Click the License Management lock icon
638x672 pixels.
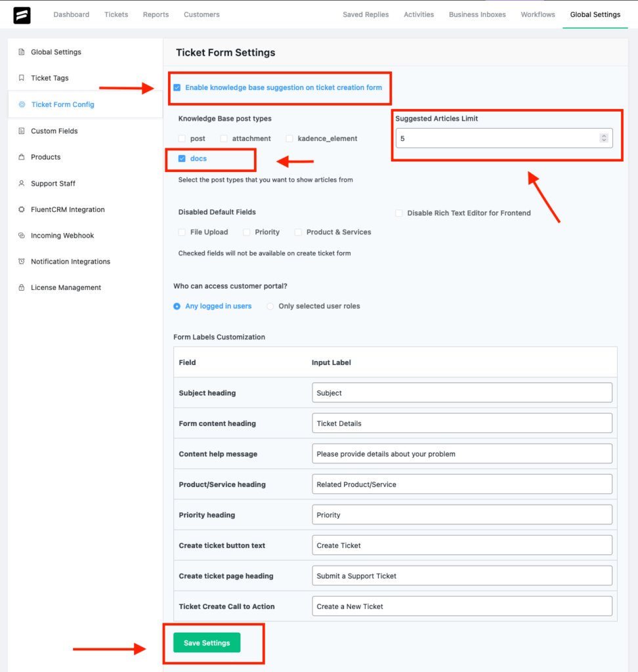tap(22, 287)
